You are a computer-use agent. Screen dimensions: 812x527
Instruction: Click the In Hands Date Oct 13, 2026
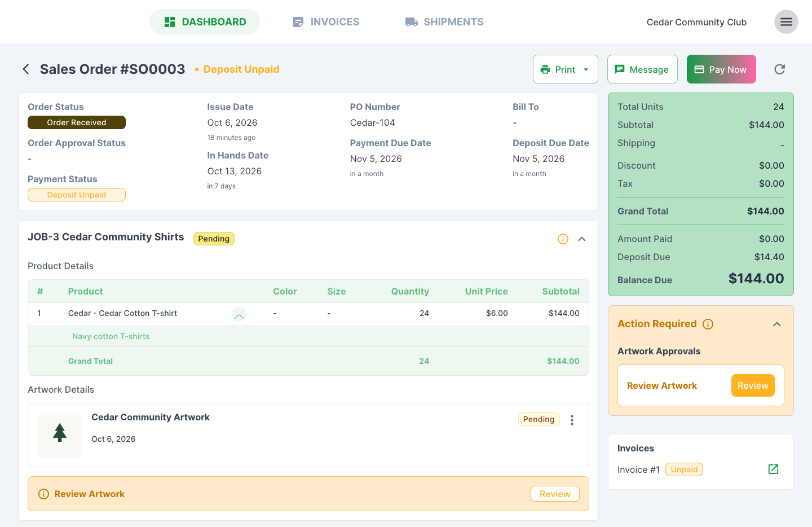coord(235,172)
